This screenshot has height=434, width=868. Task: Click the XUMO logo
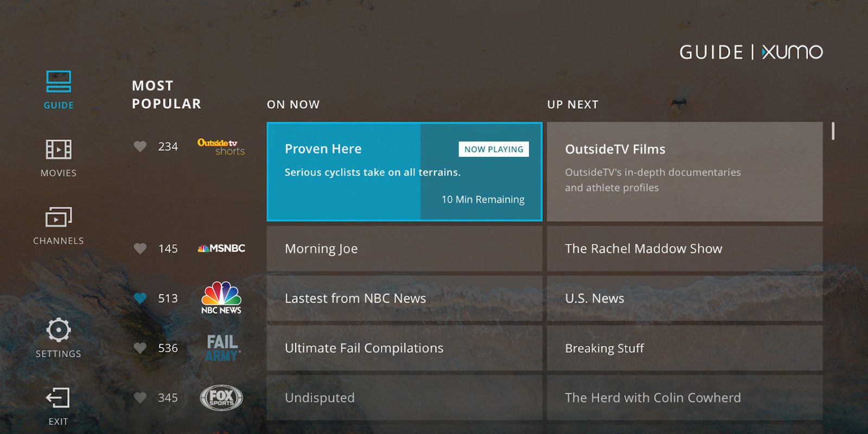(x=792, y=52)
